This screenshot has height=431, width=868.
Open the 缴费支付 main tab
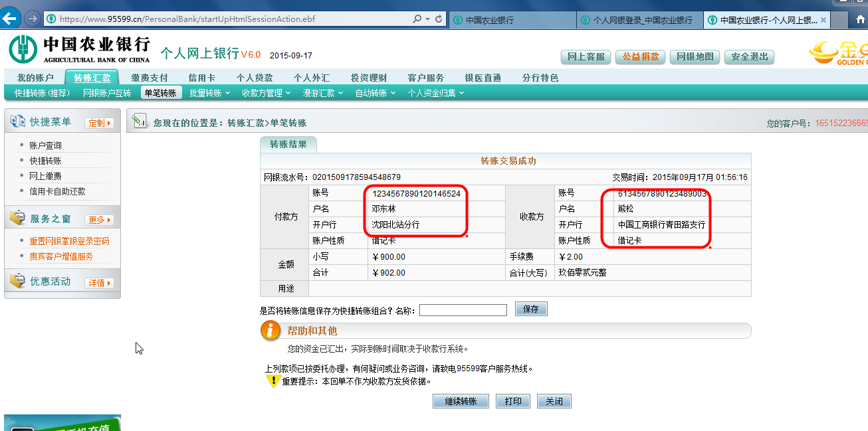click(x=150, y=78)
